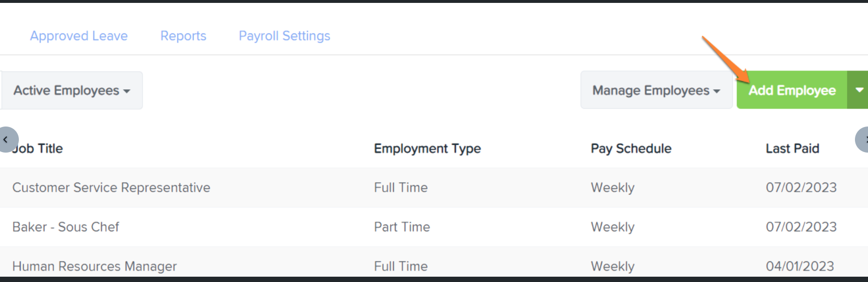Click the Part Time employment type cell
Viewport: 868px width, 282px height.
pos(402,227)
